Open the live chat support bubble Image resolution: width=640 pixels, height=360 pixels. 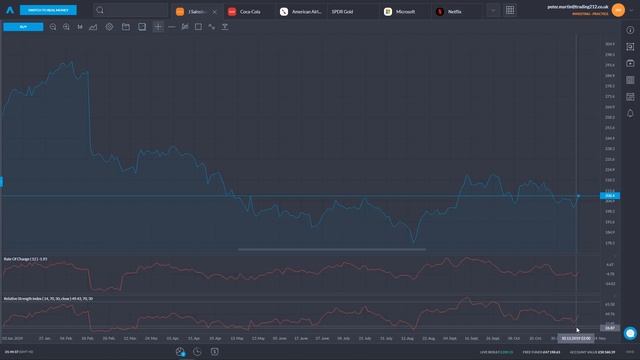(x=630, y=333)
